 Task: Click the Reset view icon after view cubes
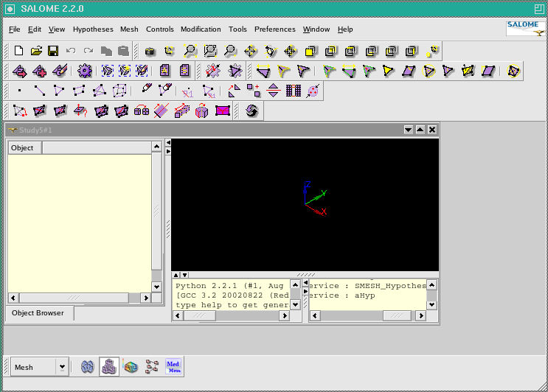coord(432,51)
